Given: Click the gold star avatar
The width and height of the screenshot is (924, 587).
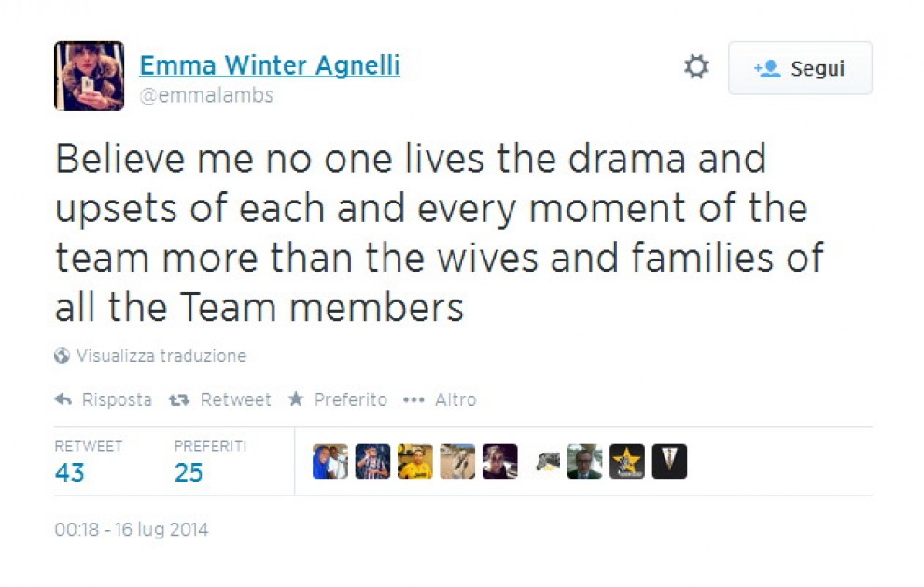Looking at the screenshot, I should point(626,462).
